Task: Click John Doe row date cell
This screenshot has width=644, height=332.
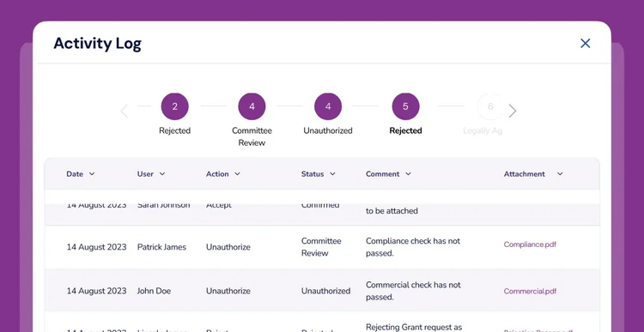Action: pos(96,291)
